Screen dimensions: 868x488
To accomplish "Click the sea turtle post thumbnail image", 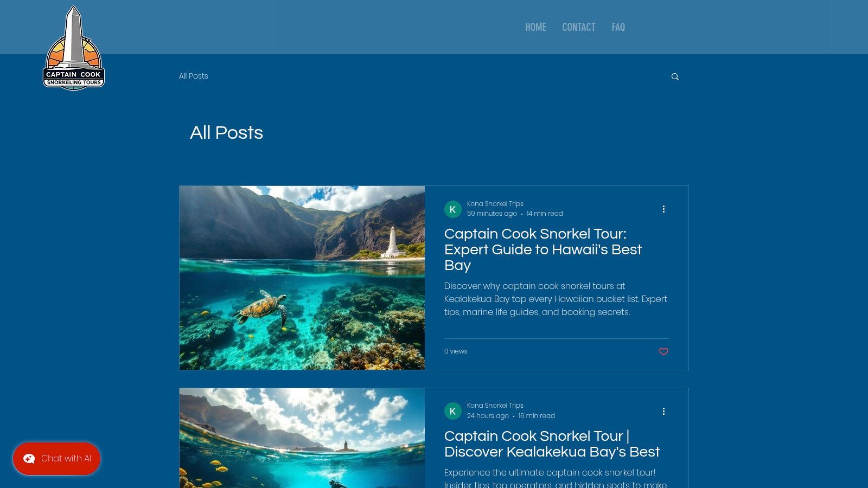I will [x=302, y=278].
